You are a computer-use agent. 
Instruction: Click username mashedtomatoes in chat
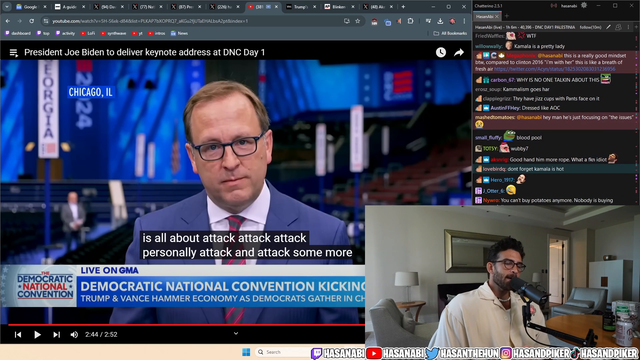pyautogui.click(x=495, y=117)
